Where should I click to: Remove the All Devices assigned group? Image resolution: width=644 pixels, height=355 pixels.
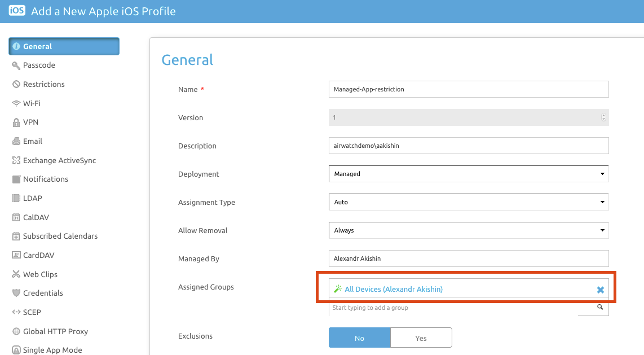click(601, 290)
